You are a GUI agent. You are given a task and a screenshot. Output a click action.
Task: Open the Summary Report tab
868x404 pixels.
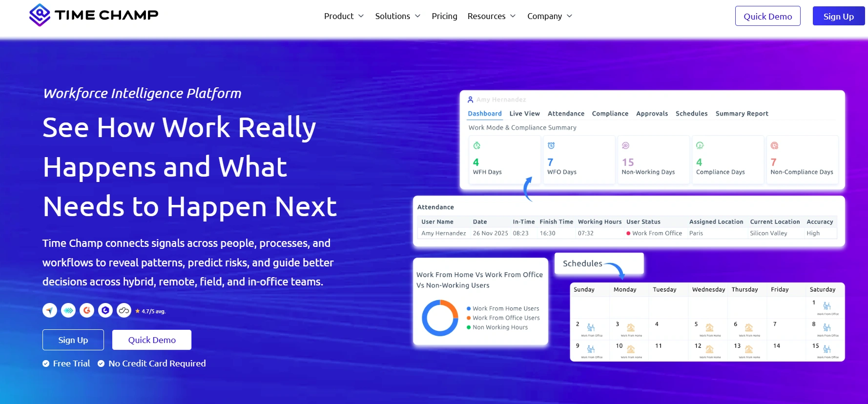coord(742,114)
